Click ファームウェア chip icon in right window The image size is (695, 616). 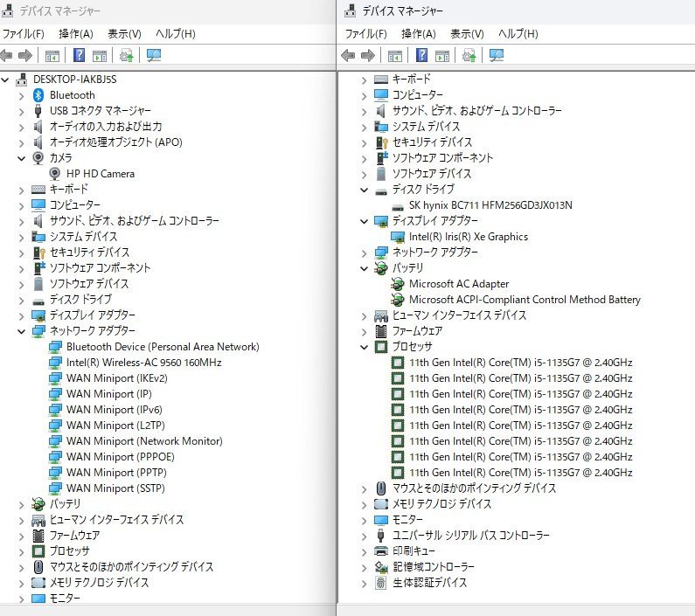click(381, 331)
